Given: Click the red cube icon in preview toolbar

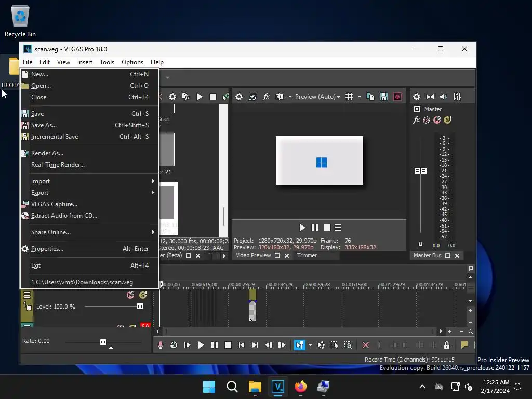Looking at the screenshot, I should click(397, 97).
